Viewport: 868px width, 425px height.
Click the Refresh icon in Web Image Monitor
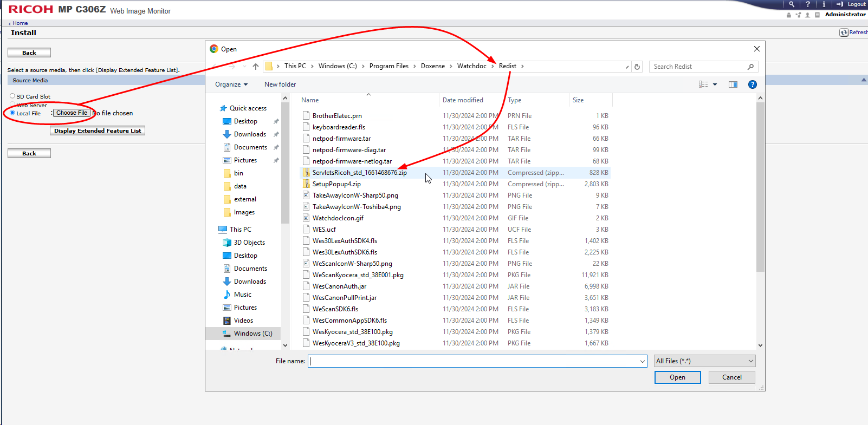(x=844, y=32)
